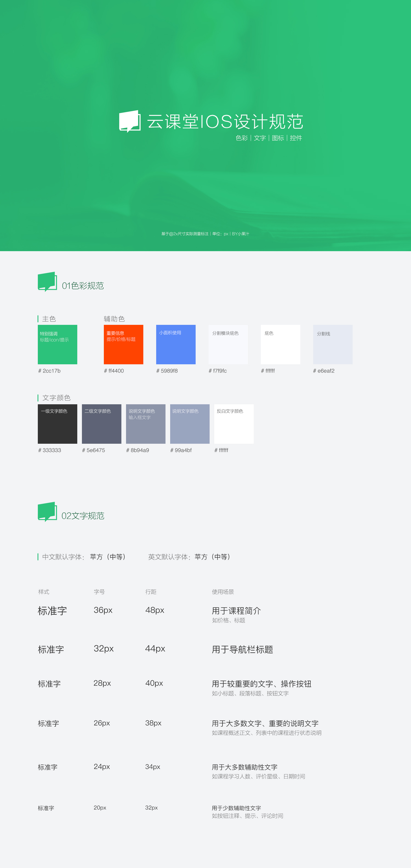This screenshot has height=868, width=411.
Task: Click the 字号 column header
Action: click(x=99, y=592)
